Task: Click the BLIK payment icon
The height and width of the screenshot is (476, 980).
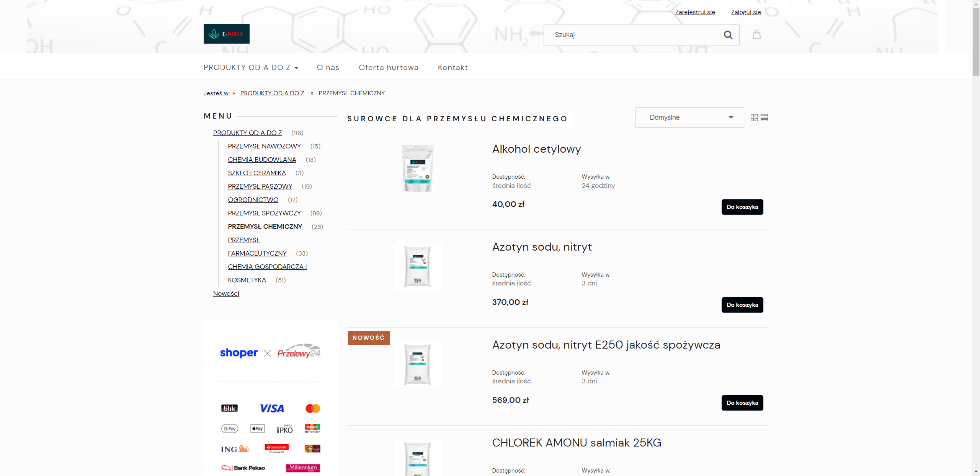Action: click(x=229, y=408)
